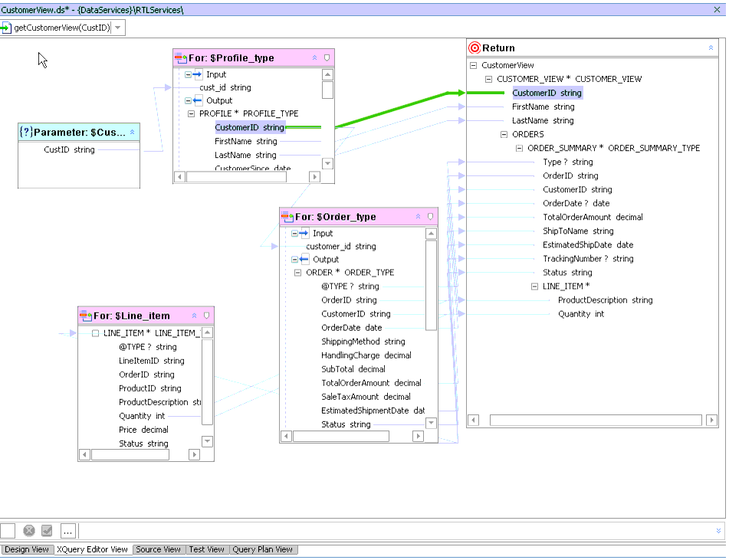Select Quantity int in Return

(581, 314)
